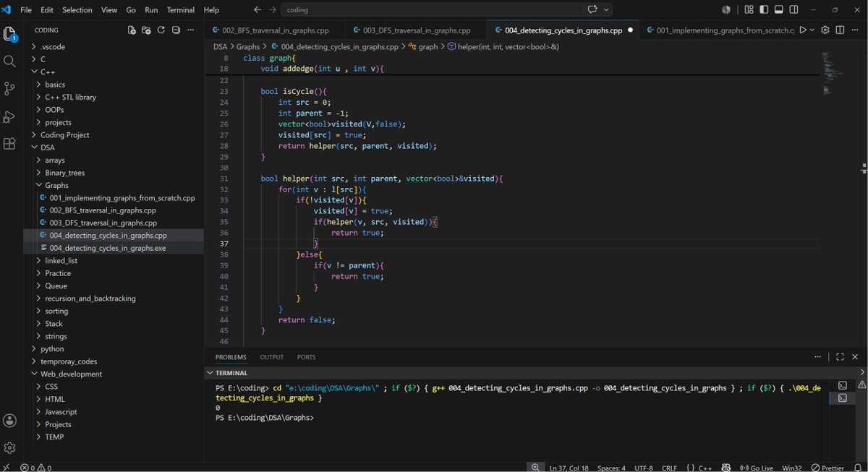Switch to the PORTS panel tab

click(x=307, y=357)
